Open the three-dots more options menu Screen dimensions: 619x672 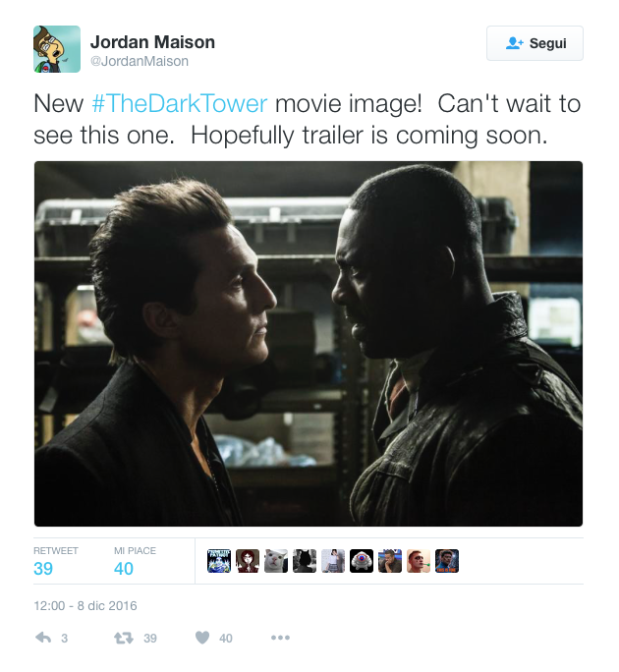click(280, 638)
